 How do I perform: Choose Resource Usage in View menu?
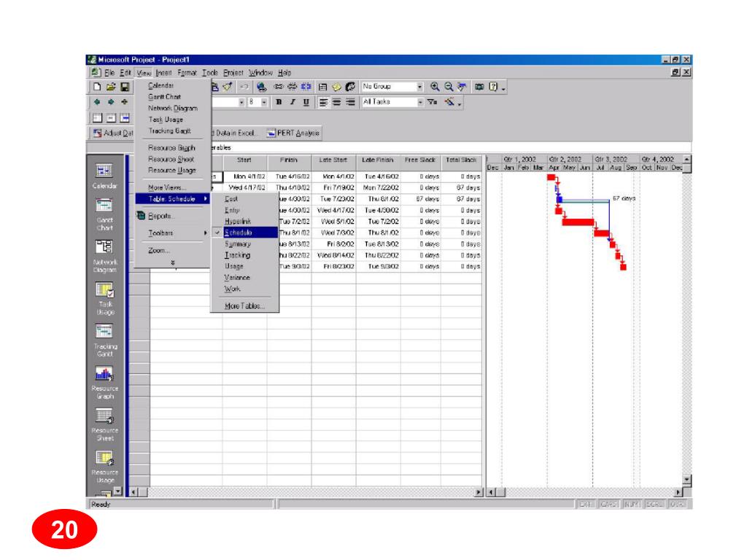coord(172,170)
